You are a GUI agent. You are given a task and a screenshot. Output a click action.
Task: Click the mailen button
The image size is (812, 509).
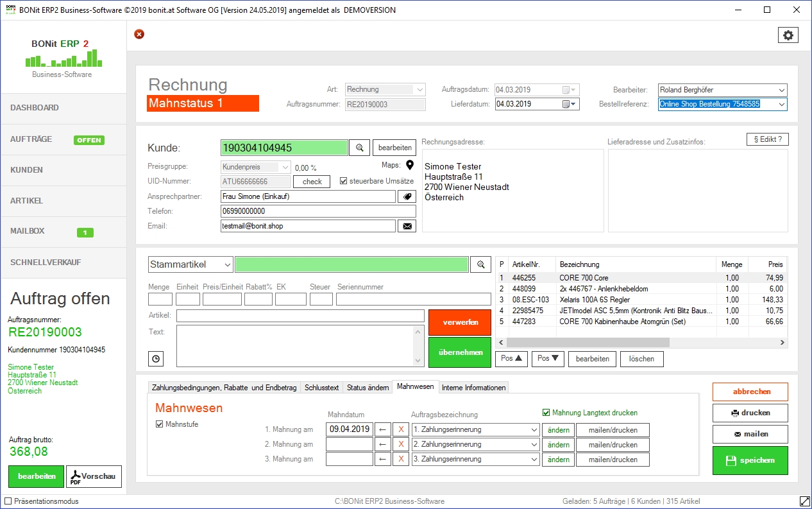point(750,434)
